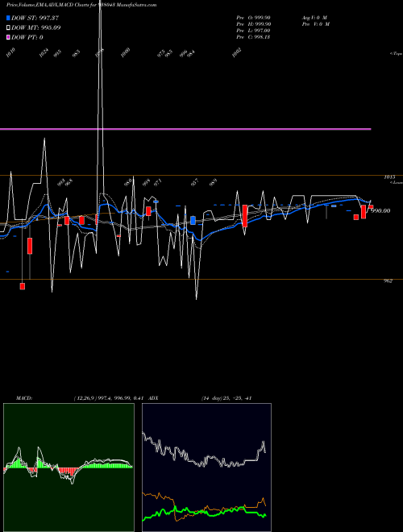This screenshot has width=403, height=532.
Task: Click the MACD values '(12,26,9) 997.4, 996.99, 0.41'
Action: click(110, 398)
